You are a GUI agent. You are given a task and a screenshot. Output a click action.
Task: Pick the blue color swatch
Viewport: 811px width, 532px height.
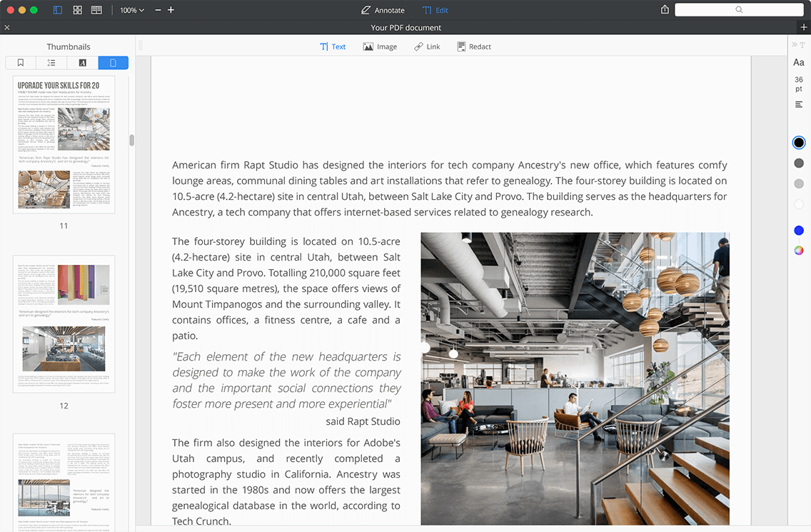799,230
